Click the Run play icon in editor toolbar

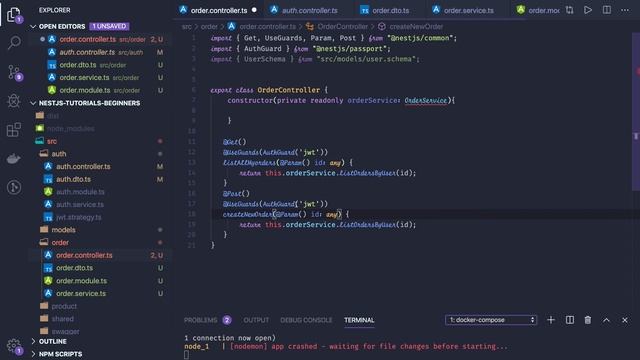pos(588,10)
